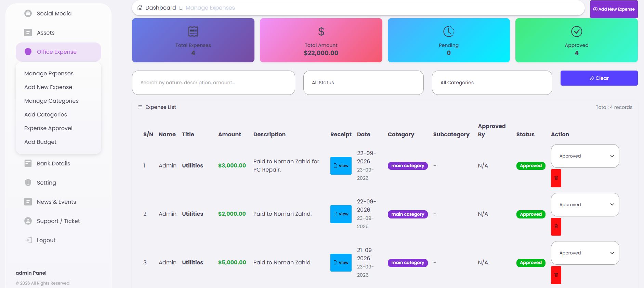Click the dollar sign Total Amount icon

321,32
